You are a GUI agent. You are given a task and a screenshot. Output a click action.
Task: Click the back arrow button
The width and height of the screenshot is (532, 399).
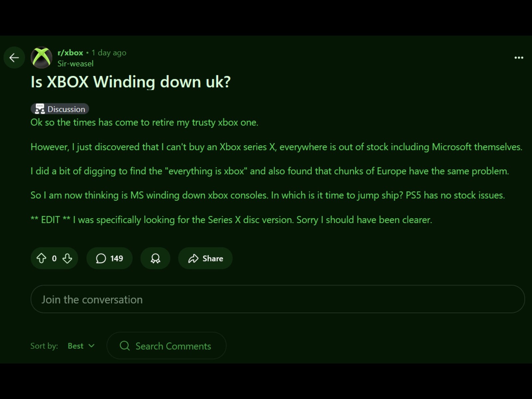tap(14, 58)
